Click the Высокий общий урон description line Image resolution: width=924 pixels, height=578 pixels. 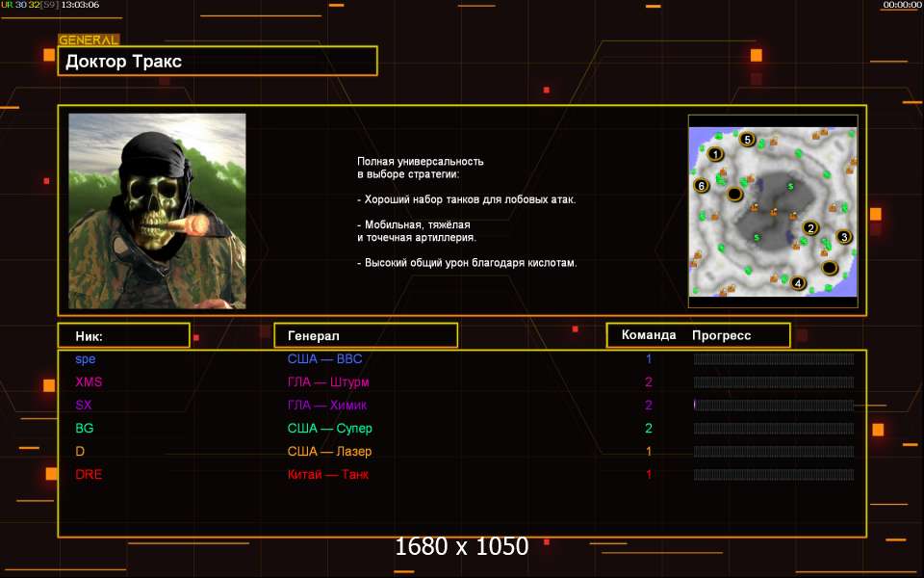point(467,262)
